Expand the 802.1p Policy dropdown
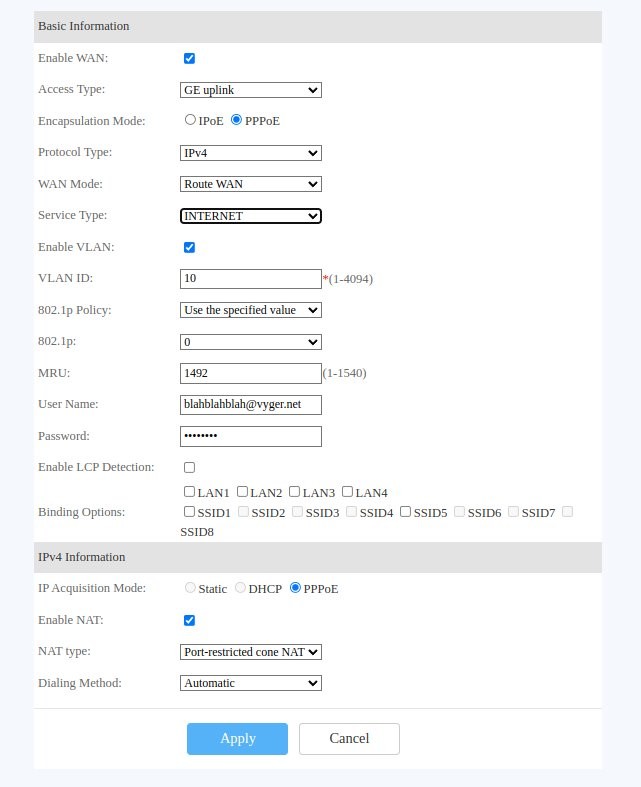Viewport: 641px width, 787px height. pyautogui.click(x=251, y=310)
